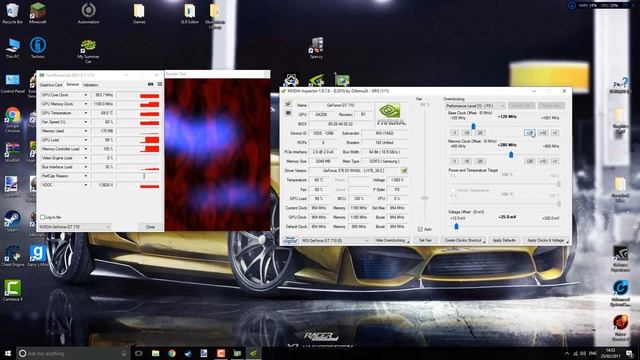Click sensor monitoring icon left of GPU field

pyautogui.click(x=288, y=113)
